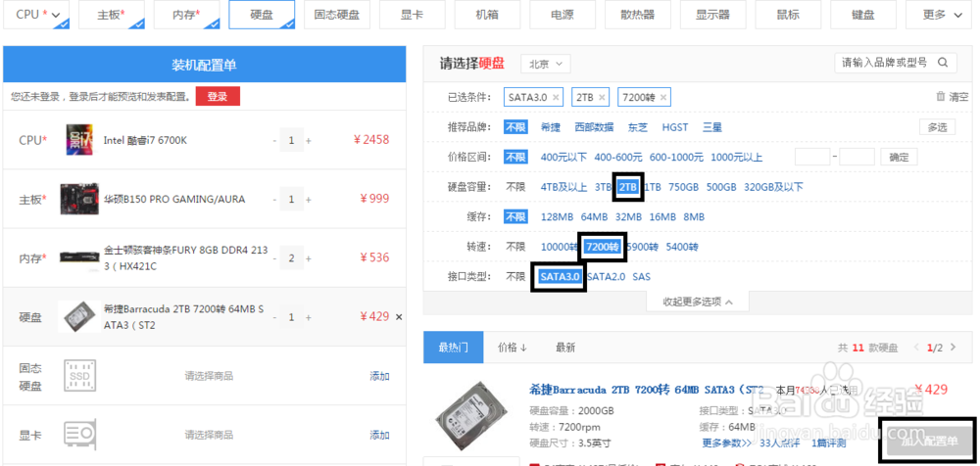
Task: Increase 内存 quantity with plus
Action: click(x=308, y=258)
